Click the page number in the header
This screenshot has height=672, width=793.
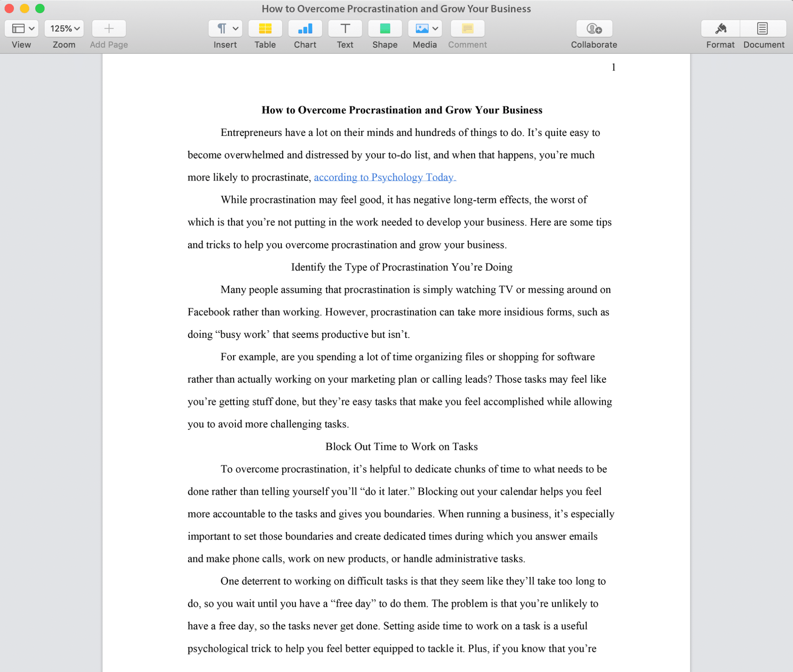(613, 67)
